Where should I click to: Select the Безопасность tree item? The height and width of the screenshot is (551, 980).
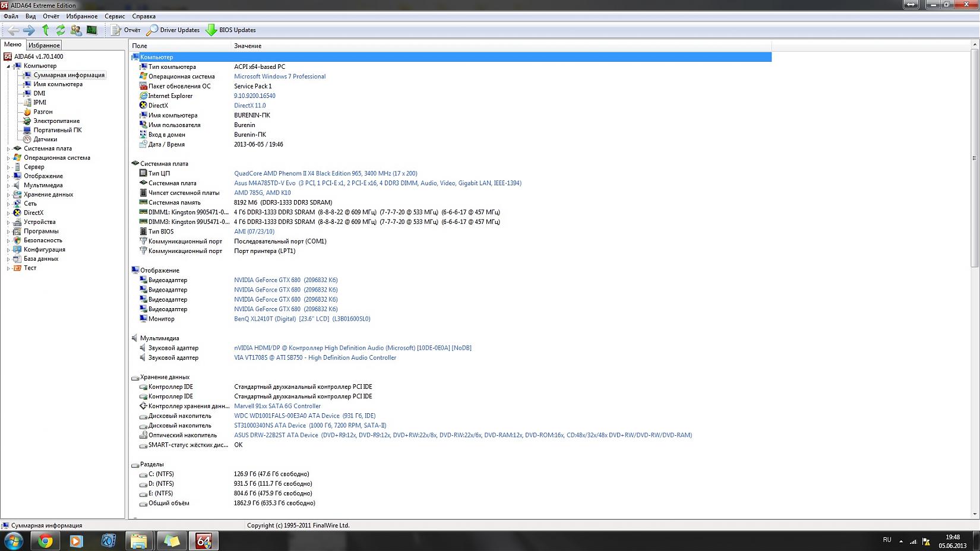click(x=43, y=240)
